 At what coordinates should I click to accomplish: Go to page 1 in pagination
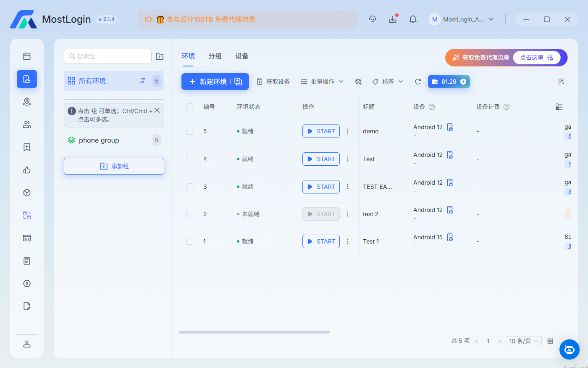[488, 341]
